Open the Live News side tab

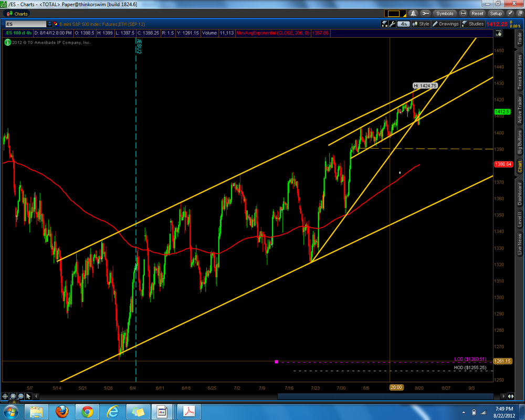520,244
